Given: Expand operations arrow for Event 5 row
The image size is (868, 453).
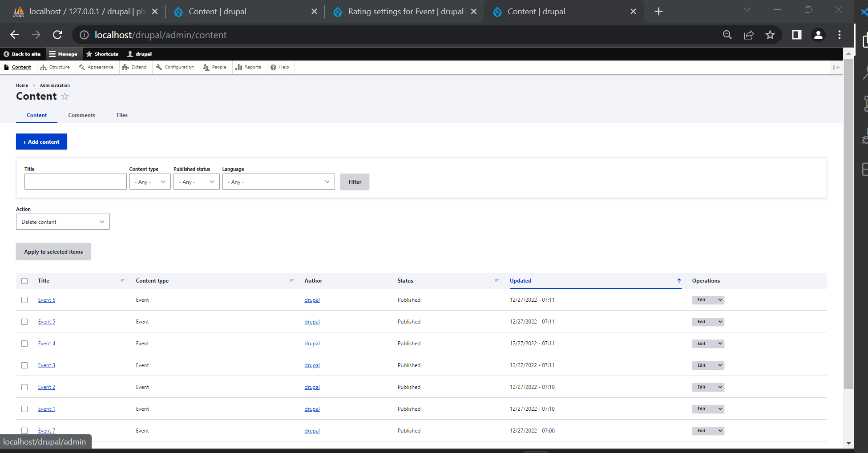Looking at the screenshot, I should 720,322.
